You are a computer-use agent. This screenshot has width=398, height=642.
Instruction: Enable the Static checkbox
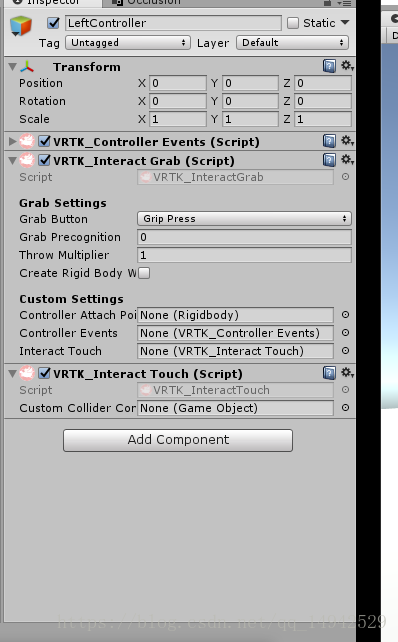pos(293,23)
